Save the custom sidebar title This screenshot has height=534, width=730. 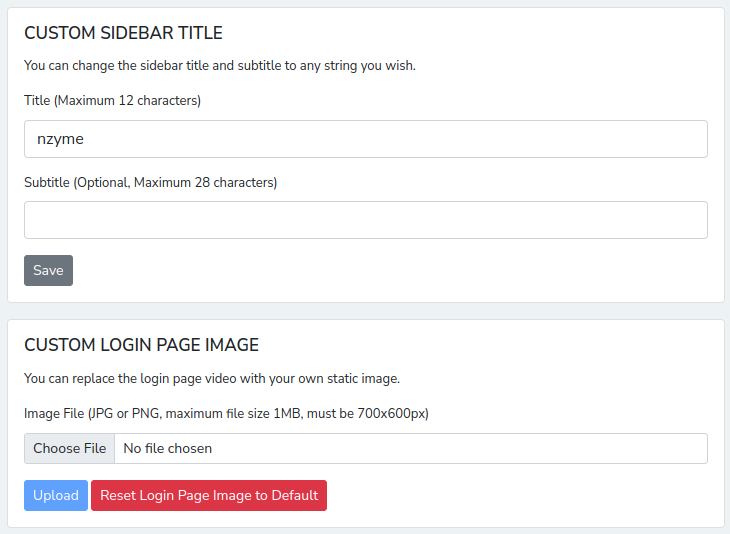(x=48, y=270)
